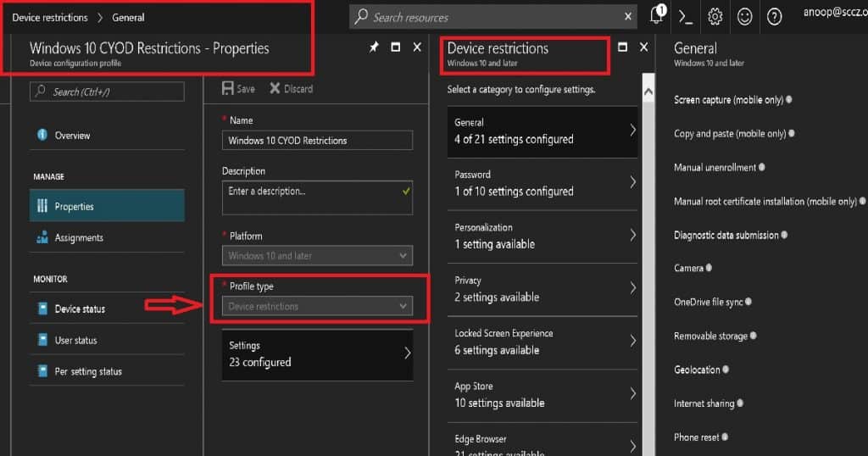Click Device restrictions breadcrumb link

49,17
